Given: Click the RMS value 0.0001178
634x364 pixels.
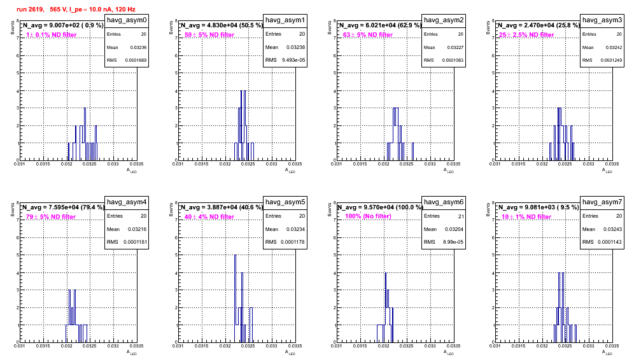Looking at the screenshot, I should (293, 242).
